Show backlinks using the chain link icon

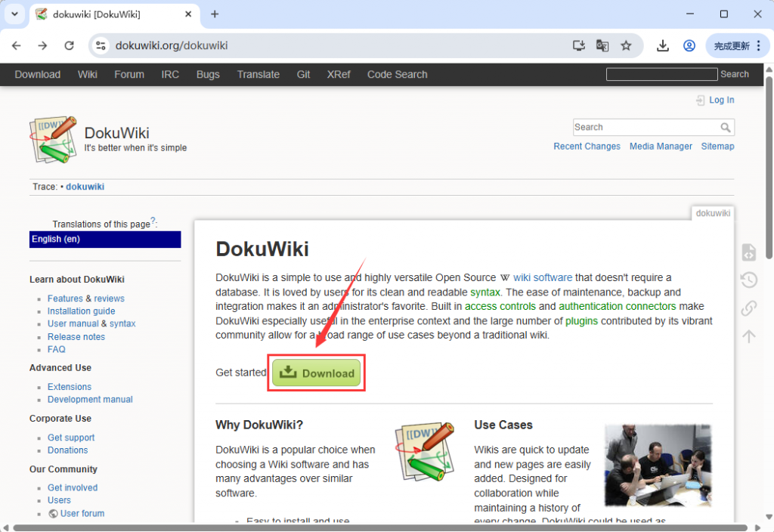pos(748,308)
